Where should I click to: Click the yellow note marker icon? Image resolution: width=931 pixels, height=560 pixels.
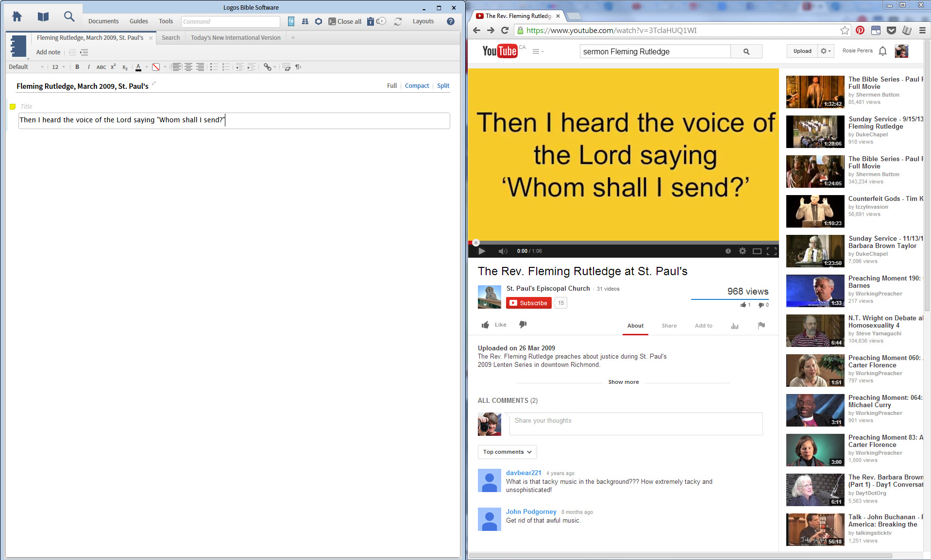pos(13,107)
